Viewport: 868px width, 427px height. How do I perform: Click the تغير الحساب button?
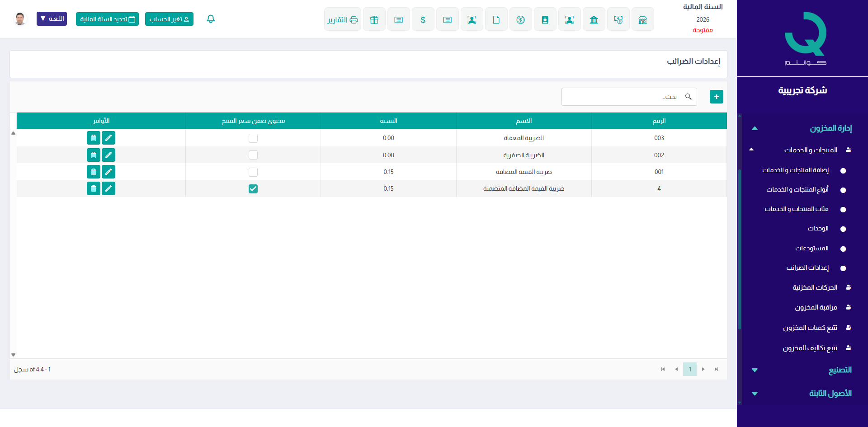click(169, 19)
